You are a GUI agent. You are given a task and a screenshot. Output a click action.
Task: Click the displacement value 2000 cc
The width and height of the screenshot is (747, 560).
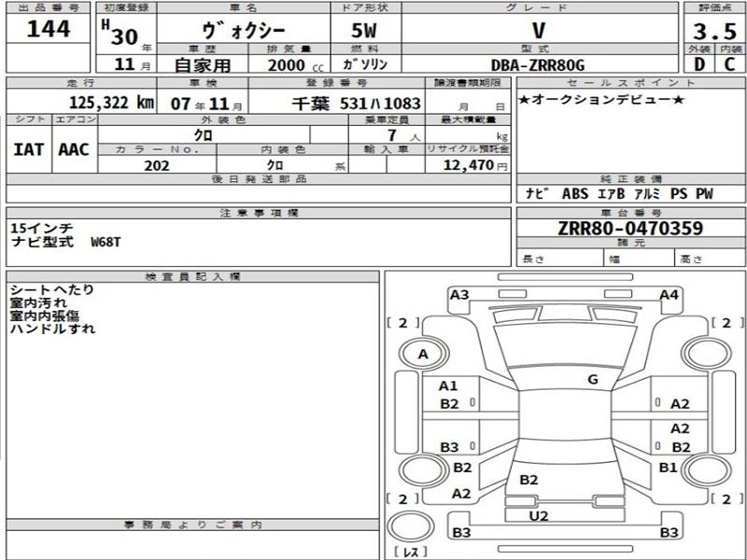click(x=295, y=65)
